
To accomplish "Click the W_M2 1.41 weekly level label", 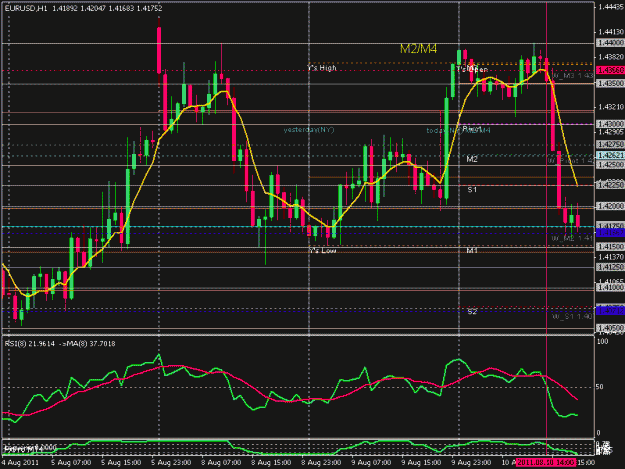I will tap(573, 238).
